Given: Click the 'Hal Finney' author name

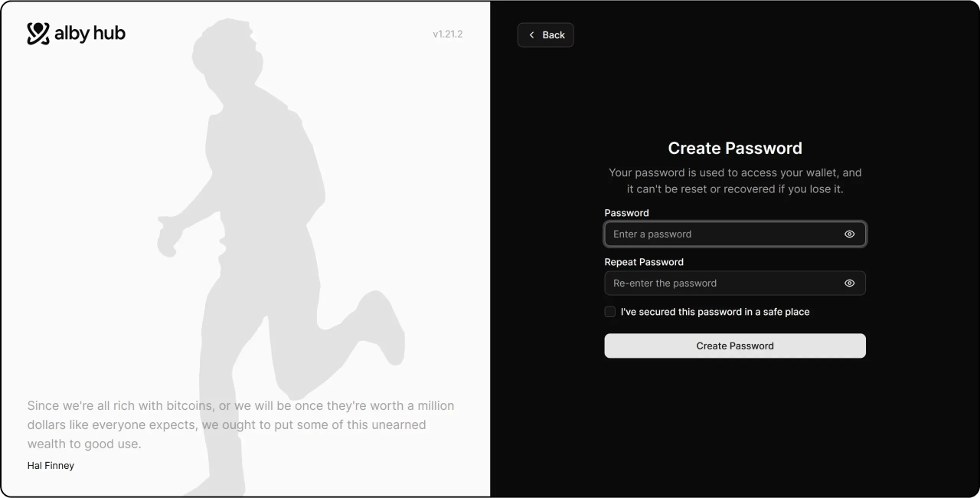Looking at the screenshot, I should pyautogui.click(x=51, y=465).
